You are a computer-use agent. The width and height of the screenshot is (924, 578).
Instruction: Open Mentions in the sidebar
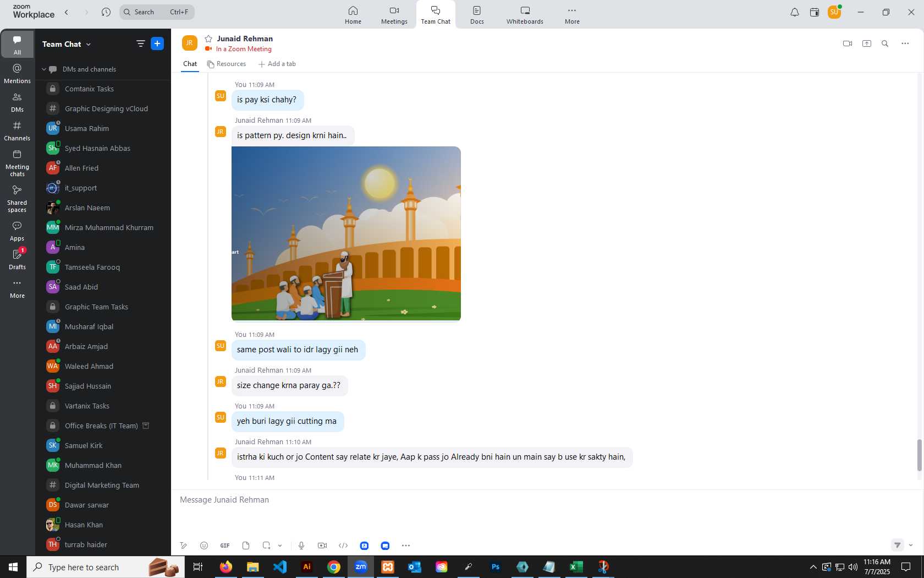(x=17, y=74)
